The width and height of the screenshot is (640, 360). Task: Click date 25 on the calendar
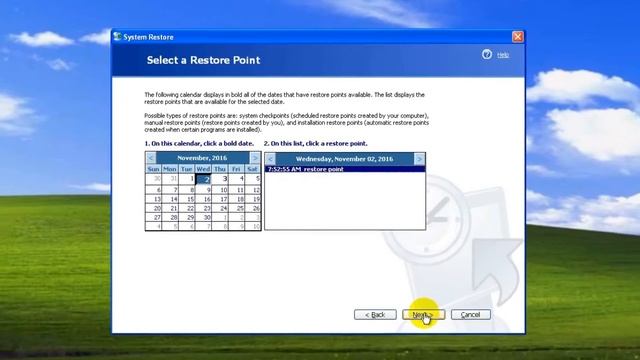click(x=236, y=208)
